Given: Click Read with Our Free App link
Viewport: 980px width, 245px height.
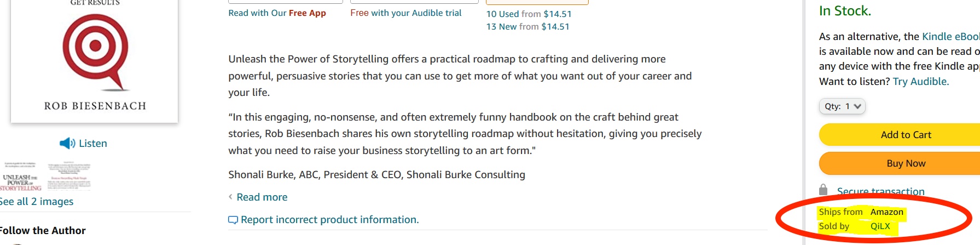Looking at the screenshot, I should pos(277,13).
